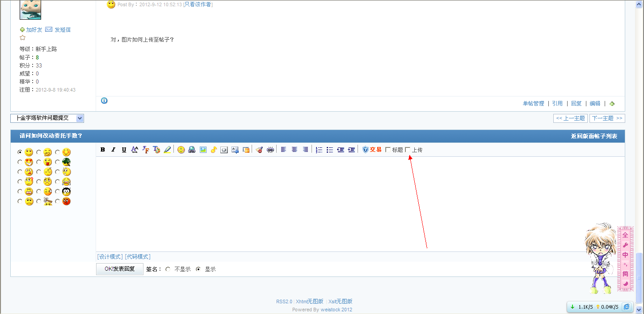Open the text color palette tool
Screen dimensions: 644x314
(x=156, y=150)
